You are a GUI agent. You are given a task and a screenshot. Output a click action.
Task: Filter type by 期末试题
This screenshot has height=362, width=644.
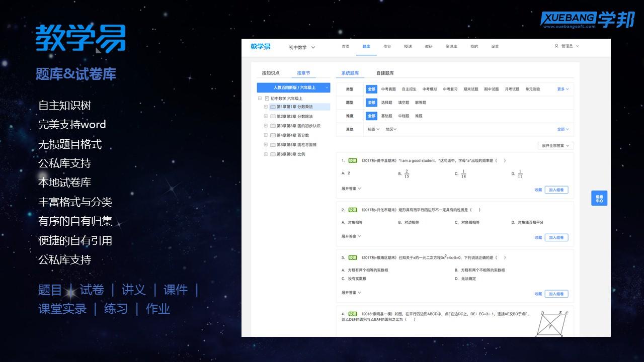click(471, 89)
